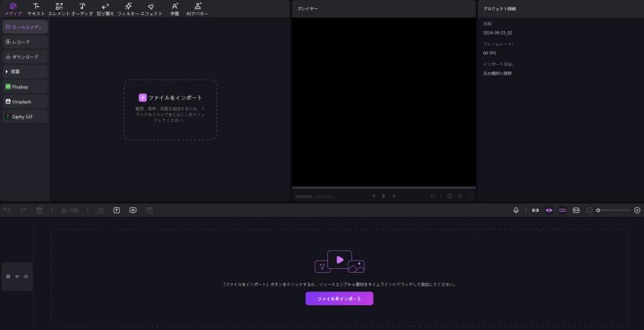Viewport: 644px width, 330px height.
Task: Switch to the オーディオ (Audio) tab
Action: click(81, 8)
